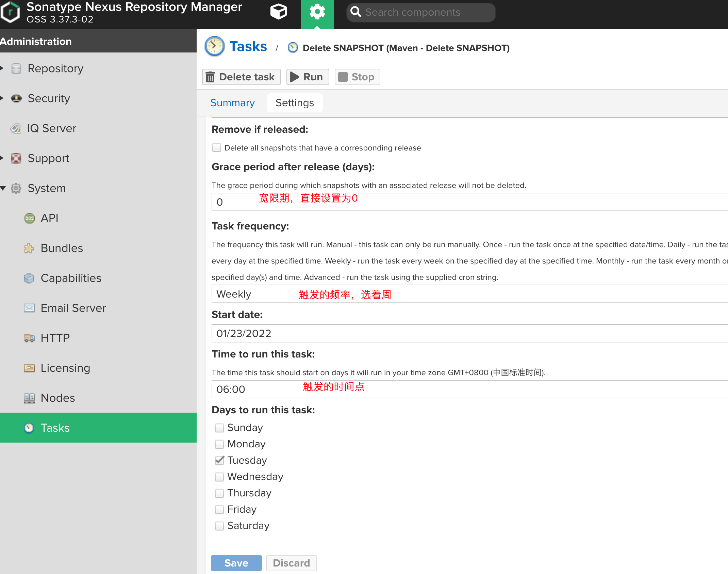Click the IQ Server icon in sidebar
The width and height of the screenshot is (728, 574).
16,128
